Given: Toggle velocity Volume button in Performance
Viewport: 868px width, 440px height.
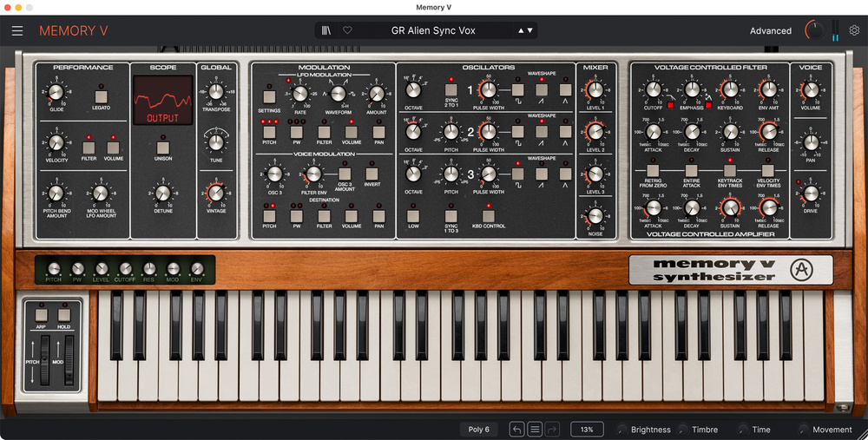Looking at the screenshot, I should click(113, 148).
